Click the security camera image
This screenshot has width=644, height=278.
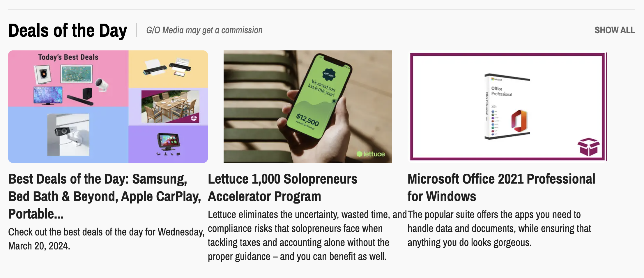click(68, 135)
